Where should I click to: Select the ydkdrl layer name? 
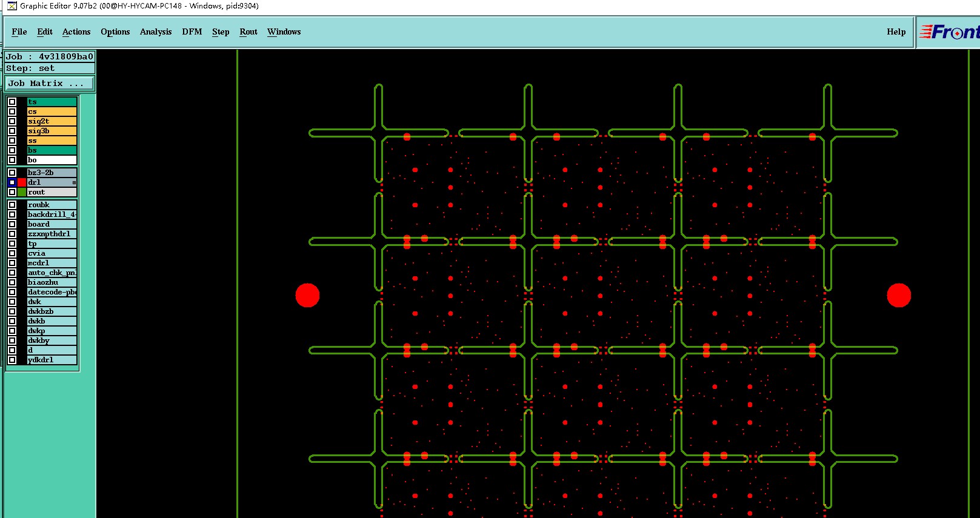click(52, 360)
